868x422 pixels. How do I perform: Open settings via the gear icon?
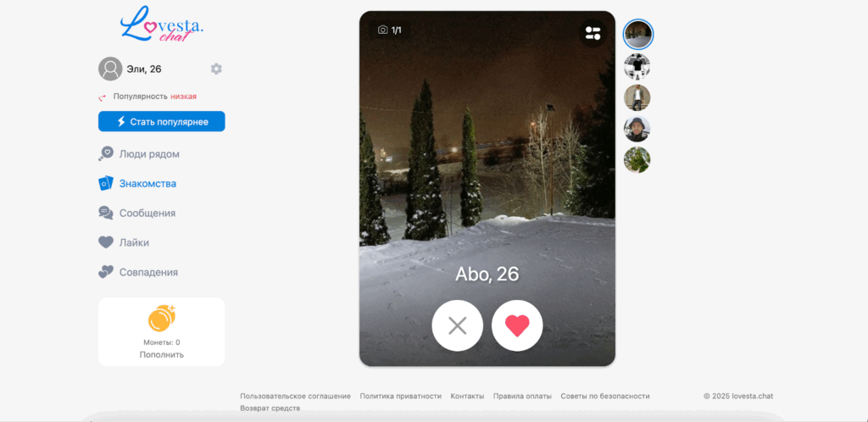click(216, 69)
